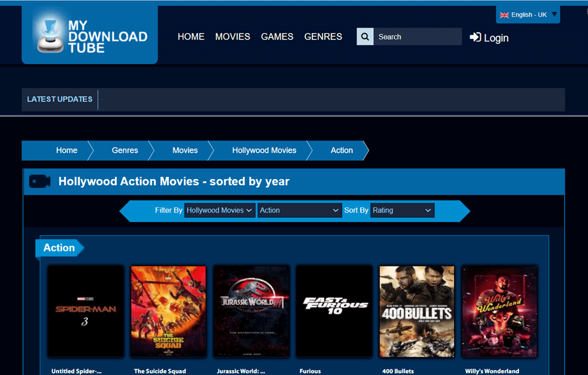Open the 400 Bullets poster

click(x=417, y=312)
